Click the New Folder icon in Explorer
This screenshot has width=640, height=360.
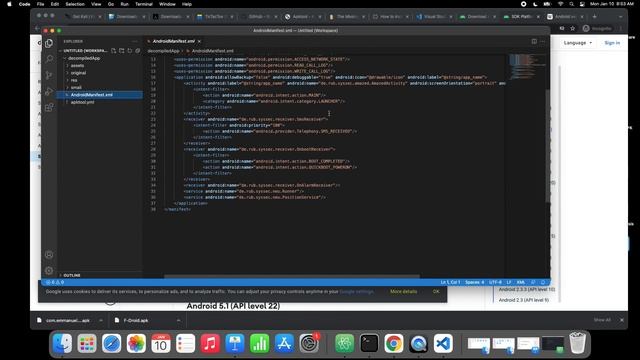[122, 51]
